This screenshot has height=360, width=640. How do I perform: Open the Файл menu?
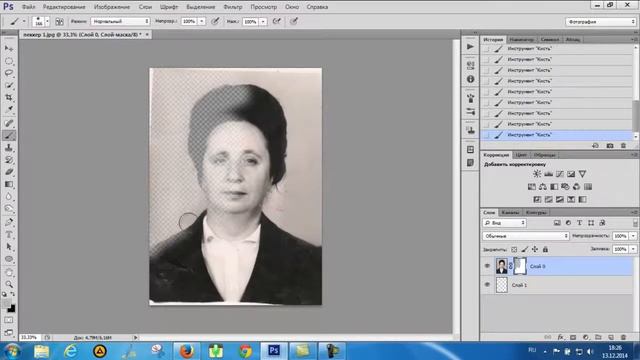tap(28, 7)
